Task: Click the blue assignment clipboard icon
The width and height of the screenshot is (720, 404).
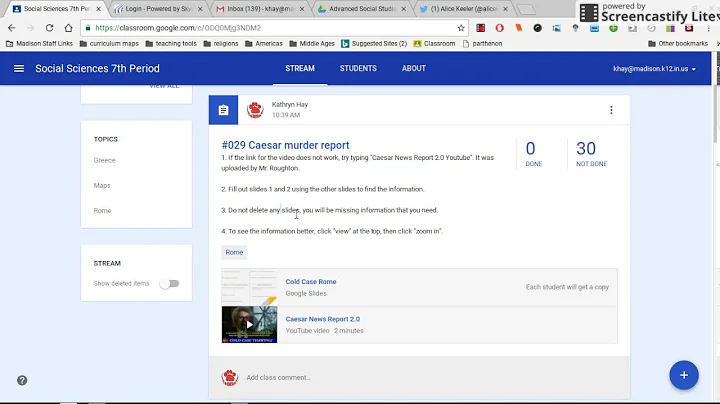Action: [x=223, y=110]
